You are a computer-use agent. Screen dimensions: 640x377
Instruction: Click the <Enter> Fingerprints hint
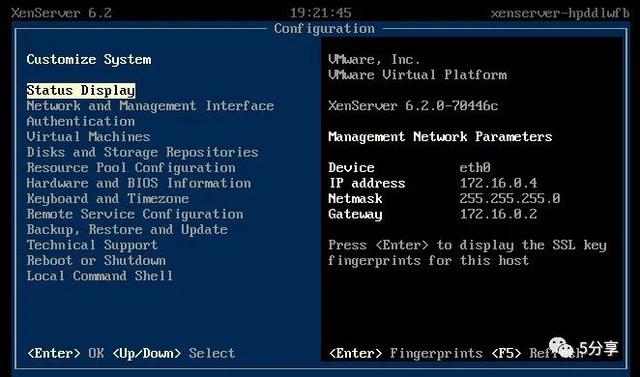tap(406, 353)
